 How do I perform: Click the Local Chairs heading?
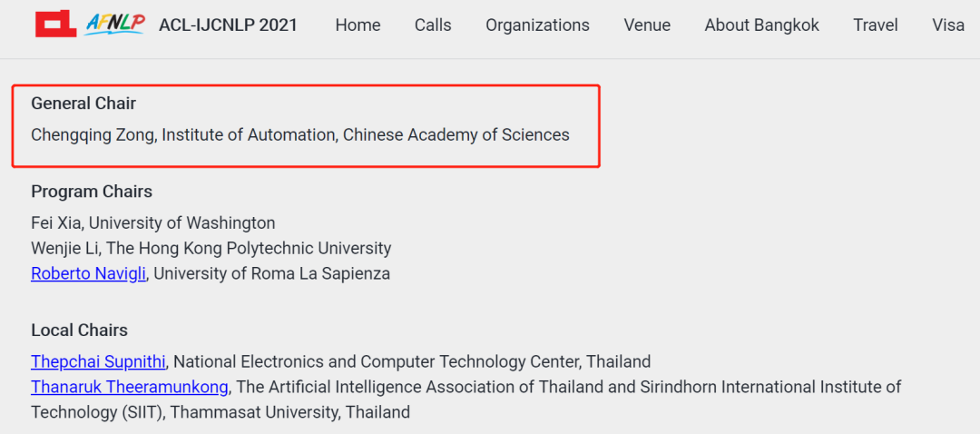(x=79, y=330)
